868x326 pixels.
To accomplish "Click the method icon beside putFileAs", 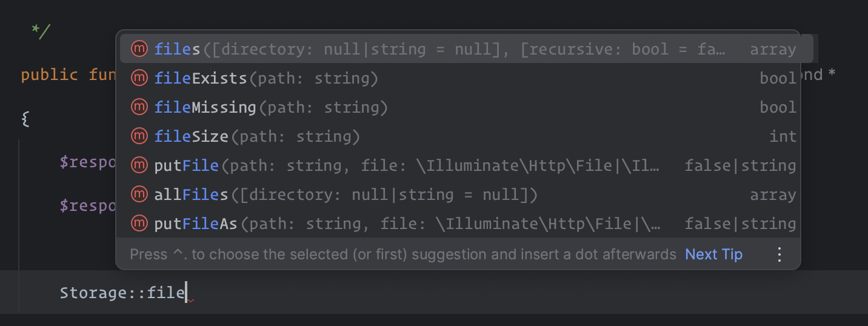I will pos(139,224).
